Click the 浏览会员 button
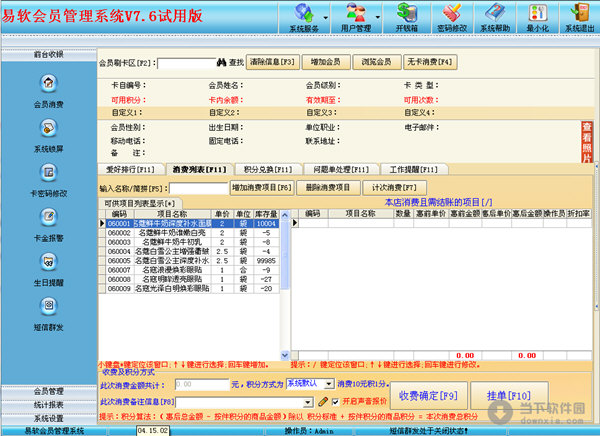The width and height of the screenshot is (600, 436). [x=377, y=62]
